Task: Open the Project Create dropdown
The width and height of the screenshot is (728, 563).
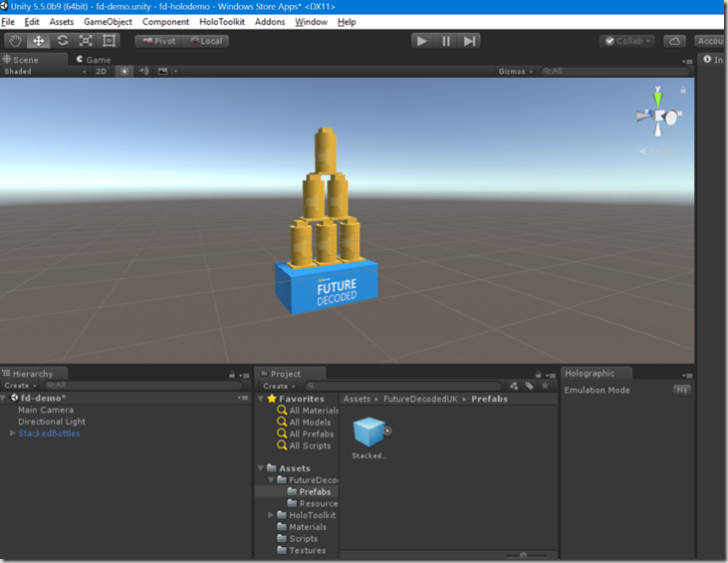Action: [279, 386]
